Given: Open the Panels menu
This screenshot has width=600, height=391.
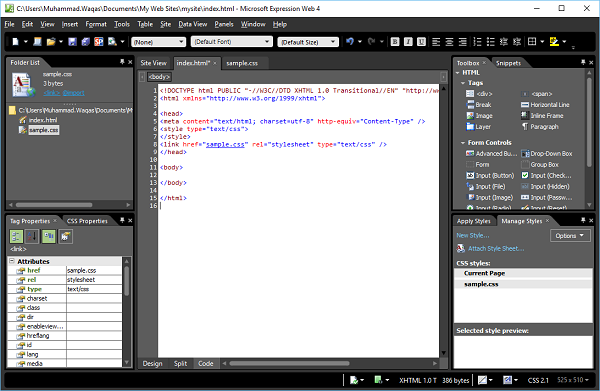Looking at the screenshot, I should click(x=224, y=24).
